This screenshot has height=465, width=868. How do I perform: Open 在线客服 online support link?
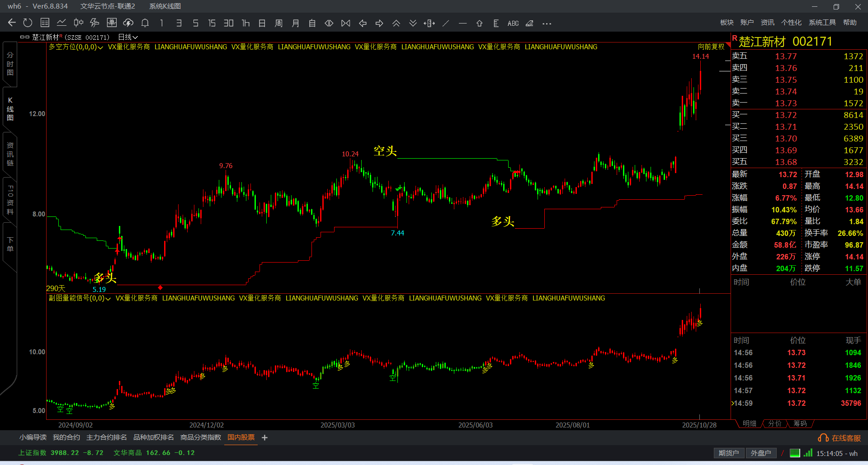click(840, 438)
